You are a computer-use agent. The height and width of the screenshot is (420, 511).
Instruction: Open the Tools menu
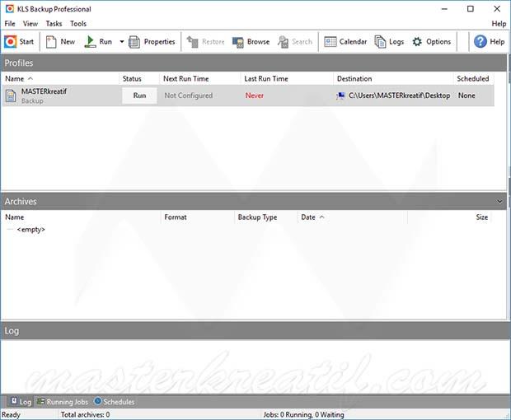[x=78, y=23]
